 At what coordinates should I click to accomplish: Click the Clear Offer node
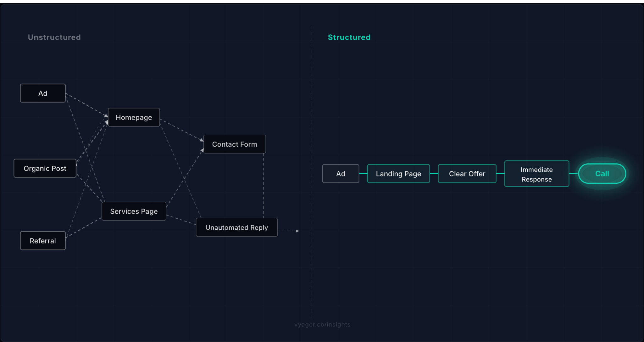467,173
